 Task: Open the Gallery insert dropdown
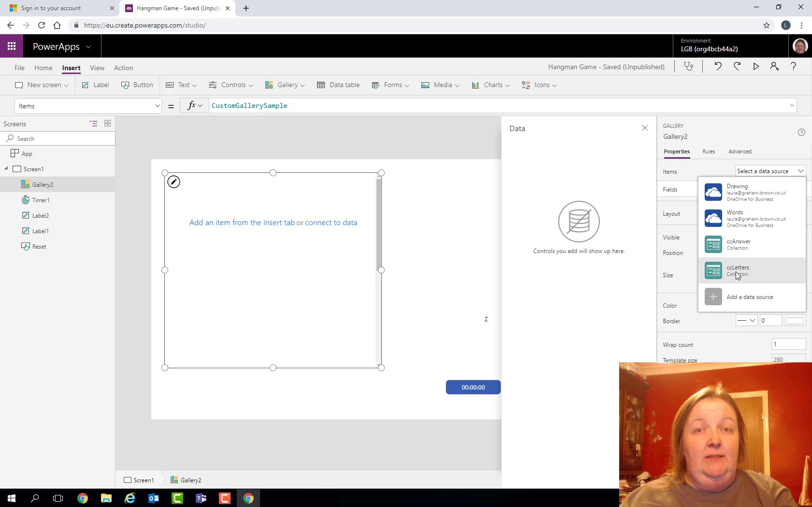tap(285, 85)
